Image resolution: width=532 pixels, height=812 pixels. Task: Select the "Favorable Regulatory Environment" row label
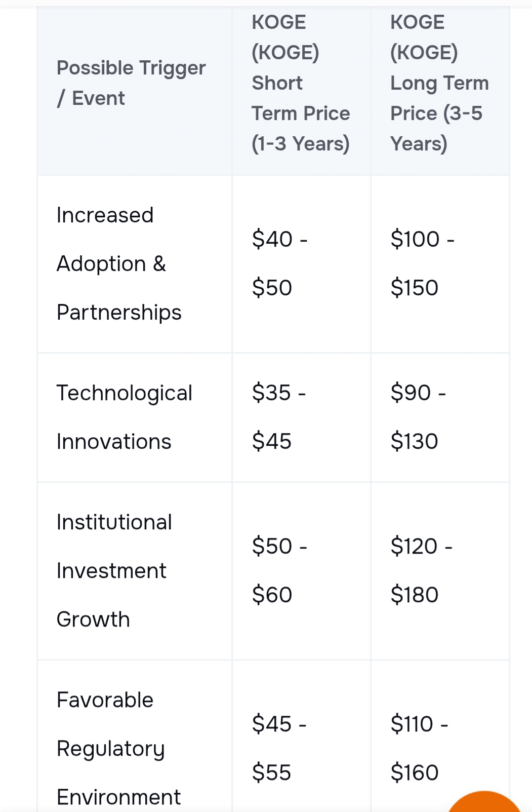[x=118, y=749]
